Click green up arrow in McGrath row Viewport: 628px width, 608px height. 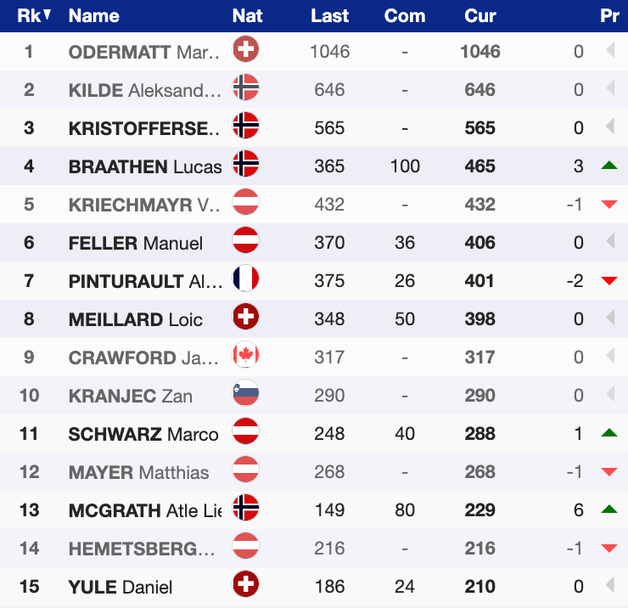[x=608, y=510]
